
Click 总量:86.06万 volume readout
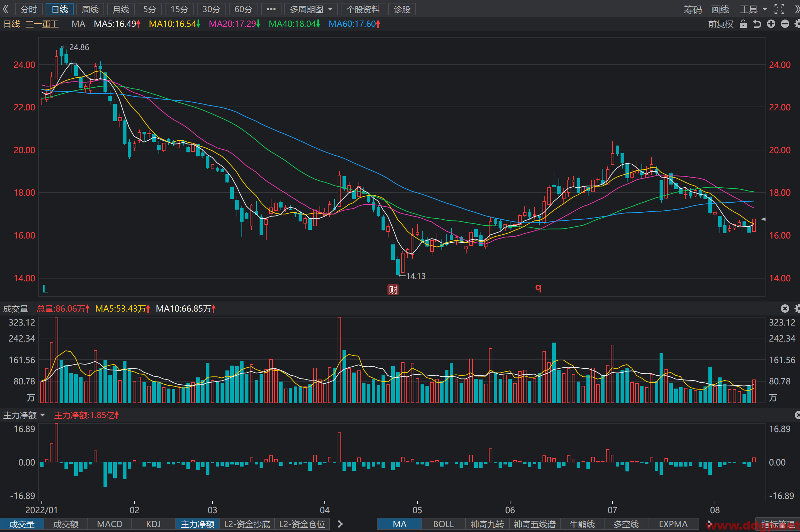63,308
